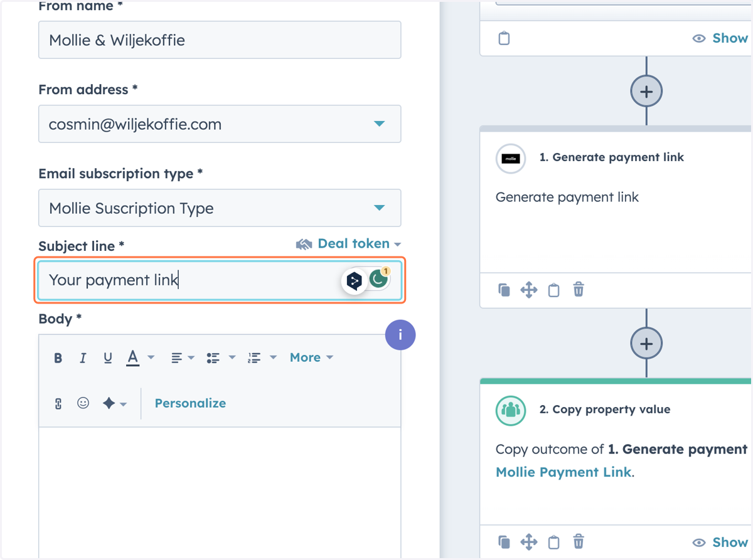753x560 pixels.
Task: Duplicate the Copy property value action
Action: (504, 542)
